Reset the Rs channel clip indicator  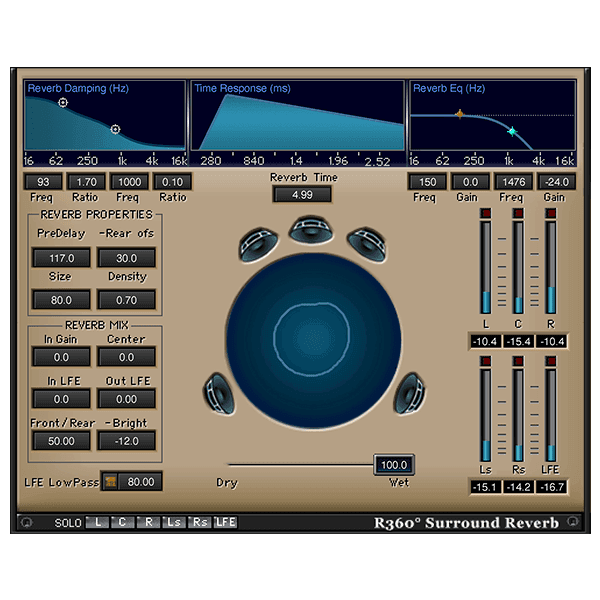point(518,361)
